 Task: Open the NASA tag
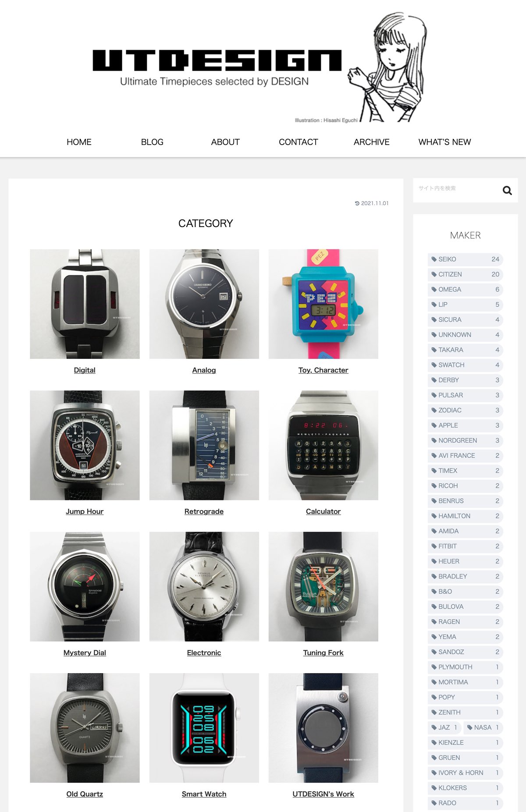483,727
